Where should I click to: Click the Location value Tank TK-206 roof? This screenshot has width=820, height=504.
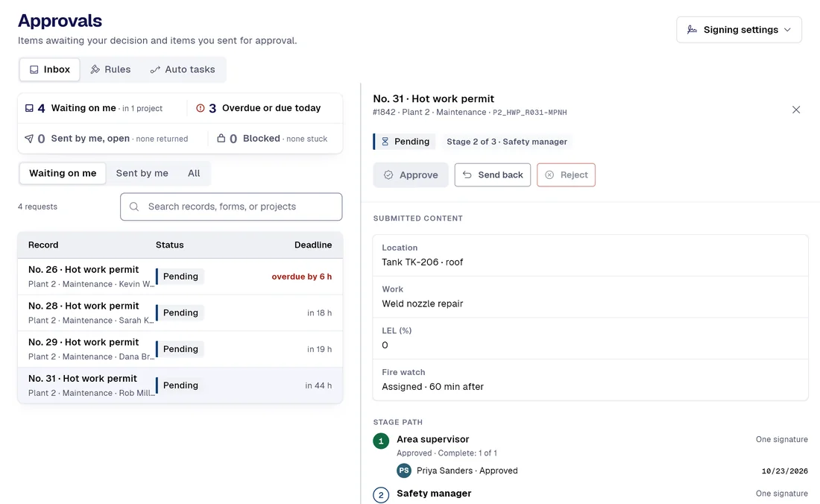[x=422, y=262]
